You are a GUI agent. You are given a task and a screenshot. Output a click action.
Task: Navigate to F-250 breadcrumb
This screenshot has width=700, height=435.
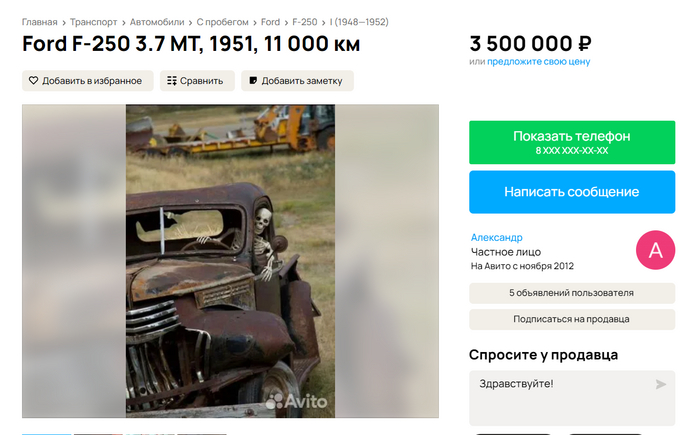pos(304,22)
